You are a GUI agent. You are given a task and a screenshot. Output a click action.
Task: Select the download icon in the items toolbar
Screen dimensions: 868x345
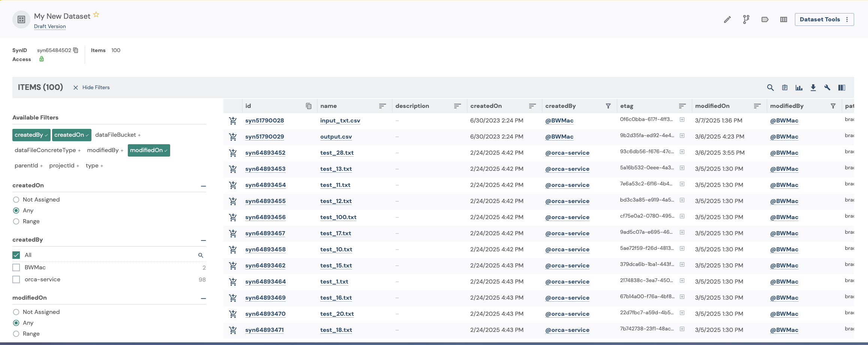point(813,87)
